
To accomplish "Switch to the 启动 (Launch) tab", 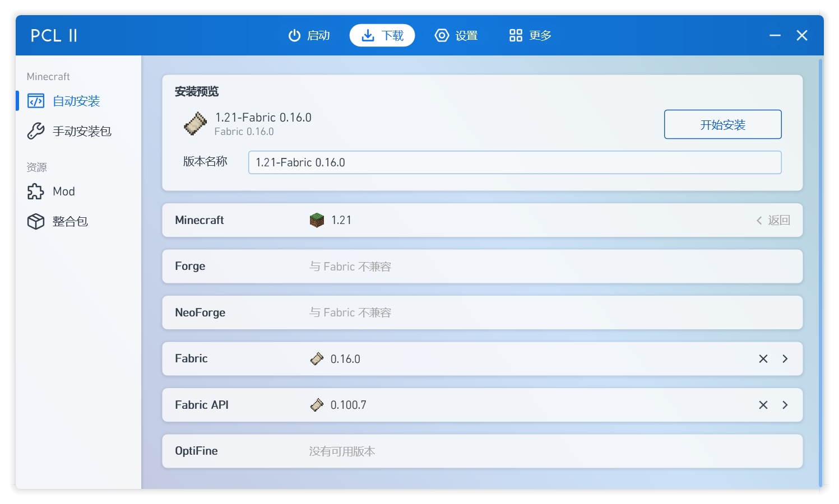I will click(x=309, y=35).
